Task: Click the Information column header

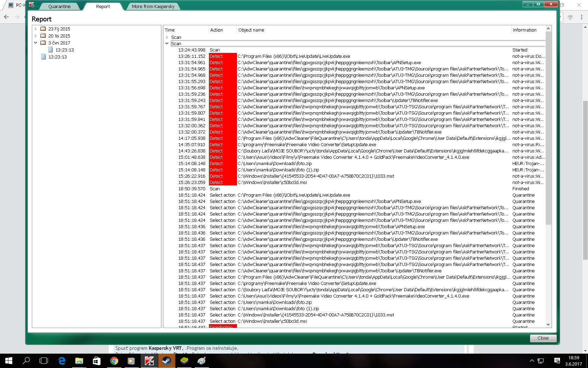Action: [x=528, y=30]
